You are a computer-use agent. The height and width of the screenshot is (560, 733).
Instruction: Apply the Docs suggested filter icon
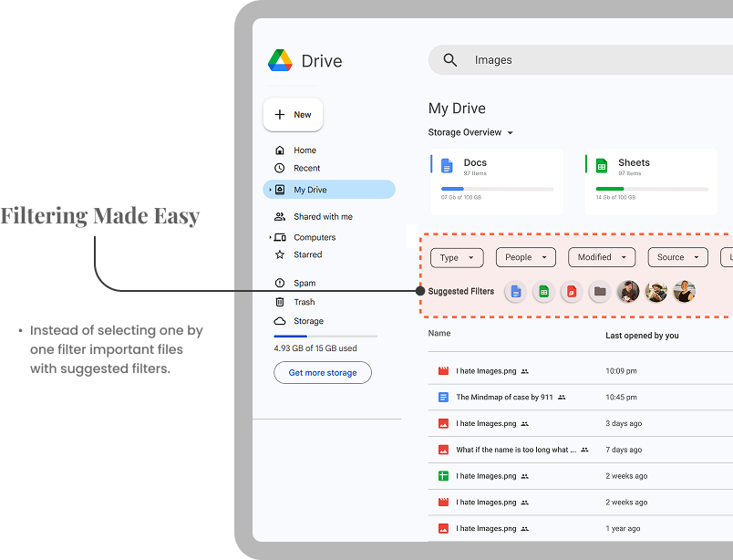[x=516, y=292]
